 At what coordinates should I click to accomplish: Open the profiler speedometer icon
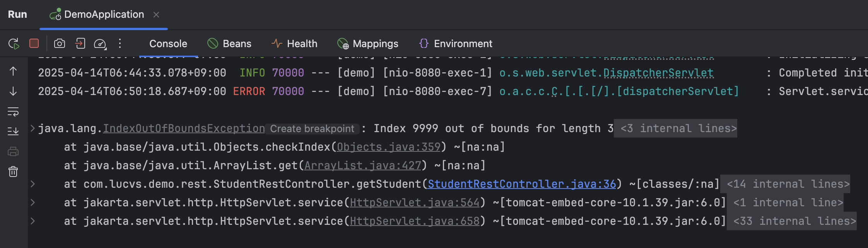(100, 44)
